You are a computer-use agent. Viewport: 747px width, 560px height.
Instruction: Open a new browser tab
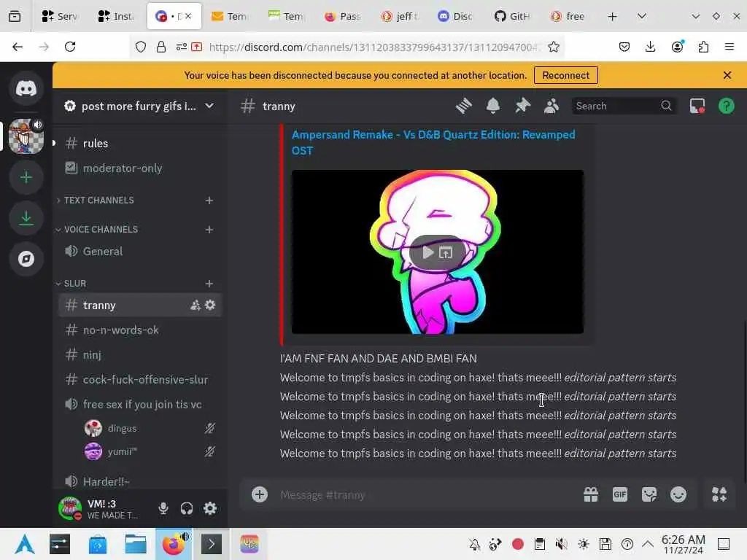coord(612,17)
